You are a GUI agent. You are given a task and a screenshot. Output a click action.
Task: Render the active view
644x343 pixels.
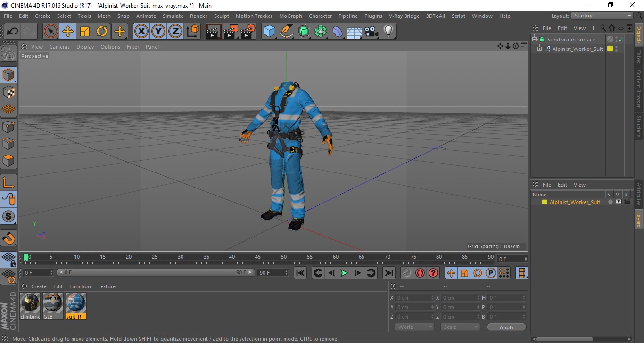pyautogui.click(x=214, y=32)
